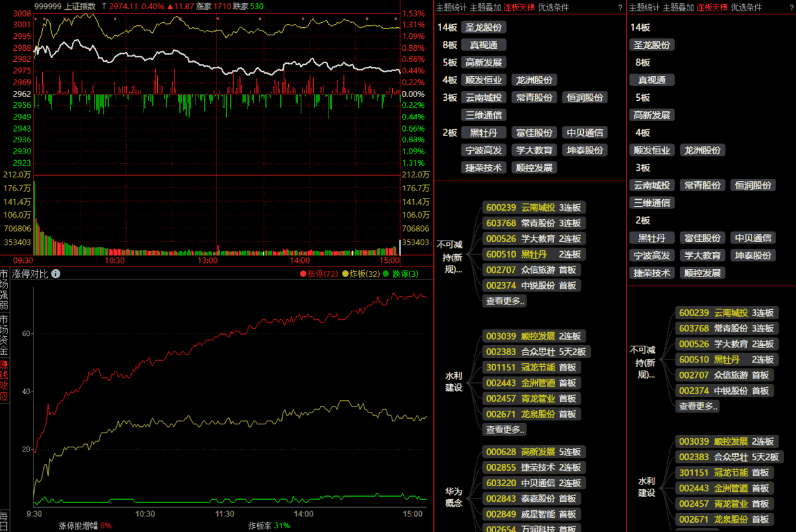Select 003039 顺控发展 2连板 row in middle panel
Screen dimensions: 796x532
534,336
